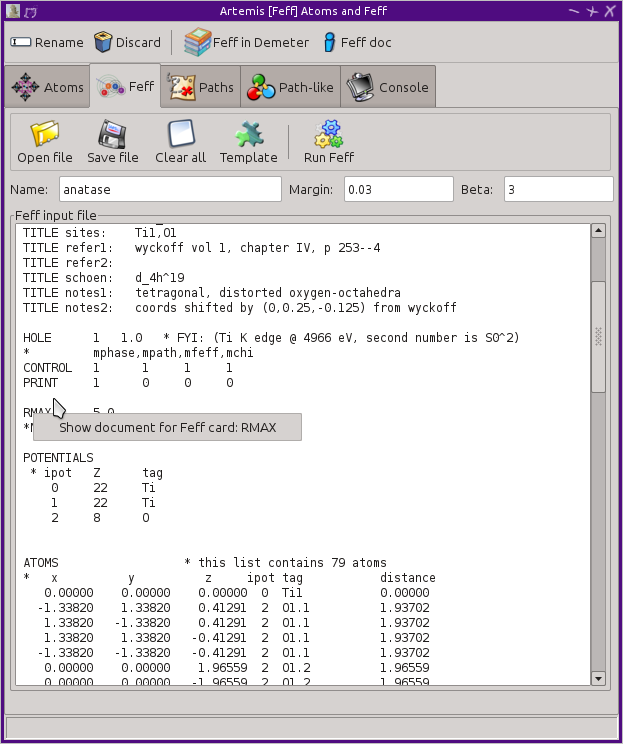Click the CONTROL card keyword
The width and height of the screenshot is (623, 744).
(47, 368)
